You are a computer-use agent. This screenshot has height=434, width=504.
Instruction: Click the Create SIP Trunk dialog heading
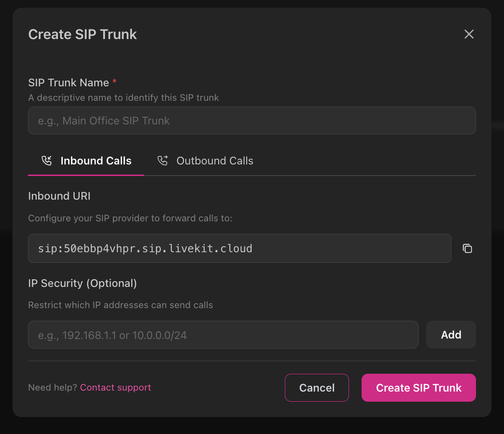click(x=83, y=34)
